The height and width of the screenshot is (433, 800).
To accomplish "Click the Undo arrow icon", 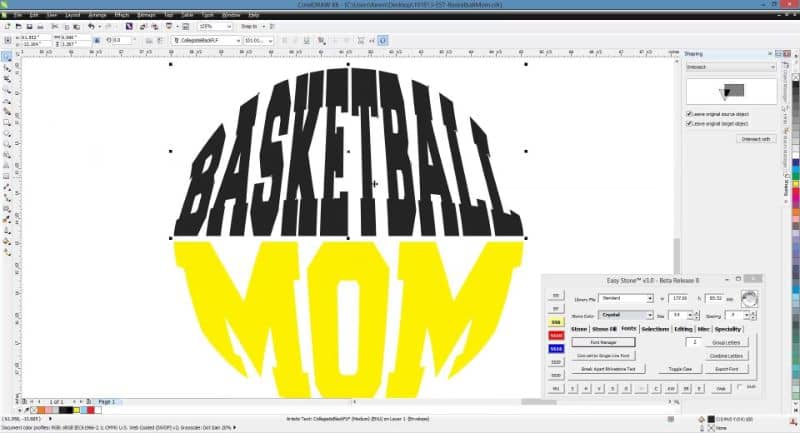I will [x=91, y=27].
